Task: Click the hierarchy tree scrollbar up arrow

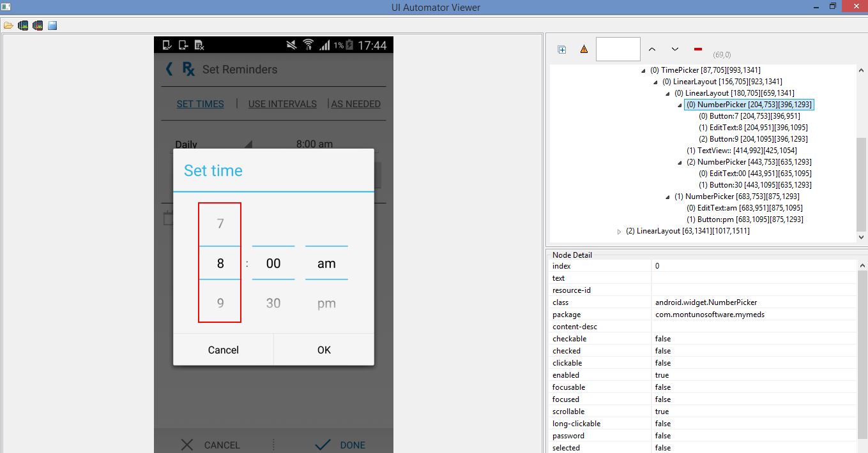Action: click(x=862, y=71)
